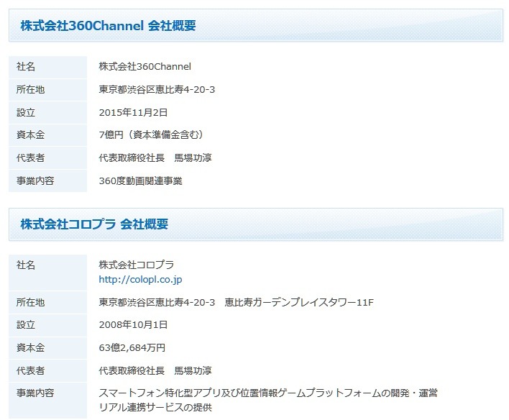Image resolution: width=509 pixels, height=420 pixels.
Task: Click 代表者 label in 360Channel table
Action: pyautogui.click(x=30, y=158)
